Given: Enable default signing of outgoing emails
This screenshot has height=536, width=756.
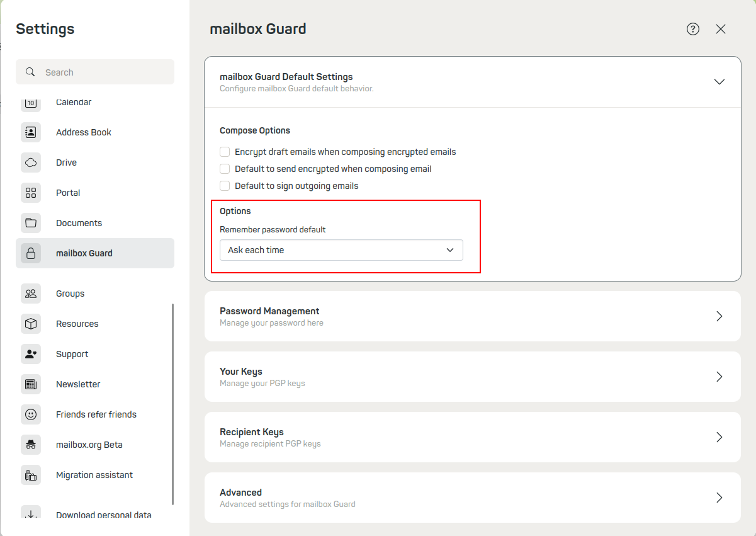Looking at the screenshot, I should point(225,186).
